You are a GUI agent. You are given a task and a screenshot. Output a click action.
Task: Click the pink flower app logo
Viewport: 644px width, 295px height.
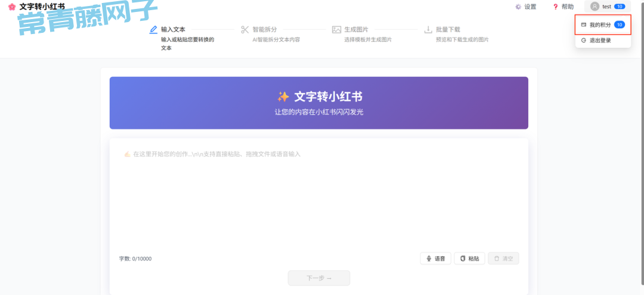click(11, 7)
